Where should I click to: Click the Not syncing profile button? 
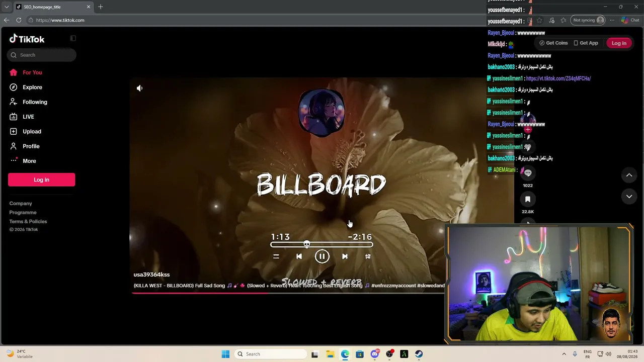point(589,20)
